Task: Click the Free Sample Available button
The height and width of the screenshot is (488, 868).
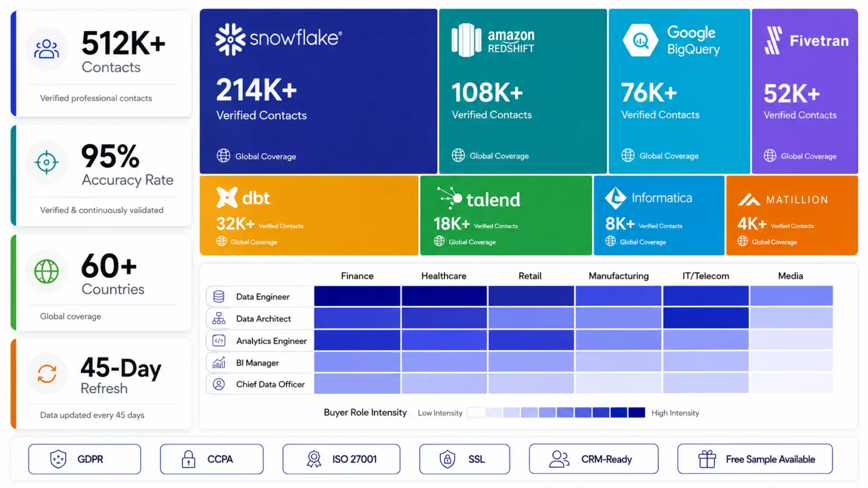Action: point(755,459)
